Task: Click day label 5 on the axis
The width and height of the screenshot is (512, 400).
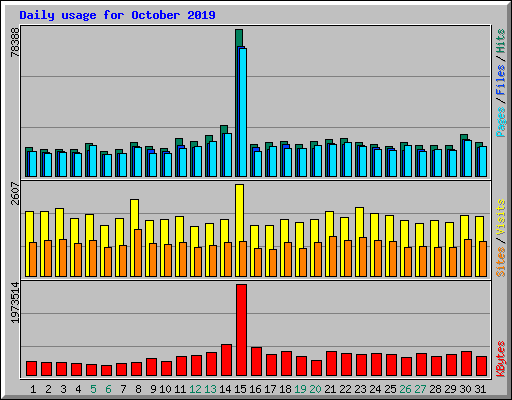Action: pyautogui.click(x=93, y=389)
